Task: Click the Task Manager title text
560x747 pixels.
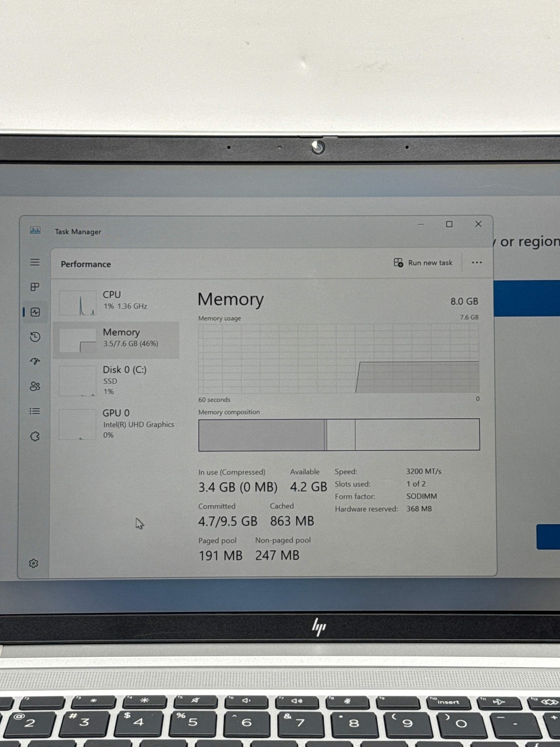Action: tap(78, 232)
